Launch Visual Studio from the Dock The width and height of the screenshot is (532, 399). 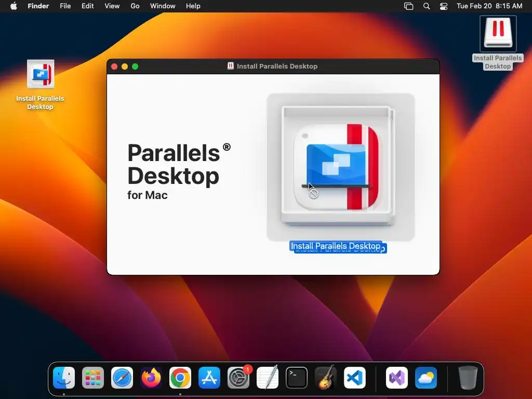pyautogui.click(x=397, y=378)
